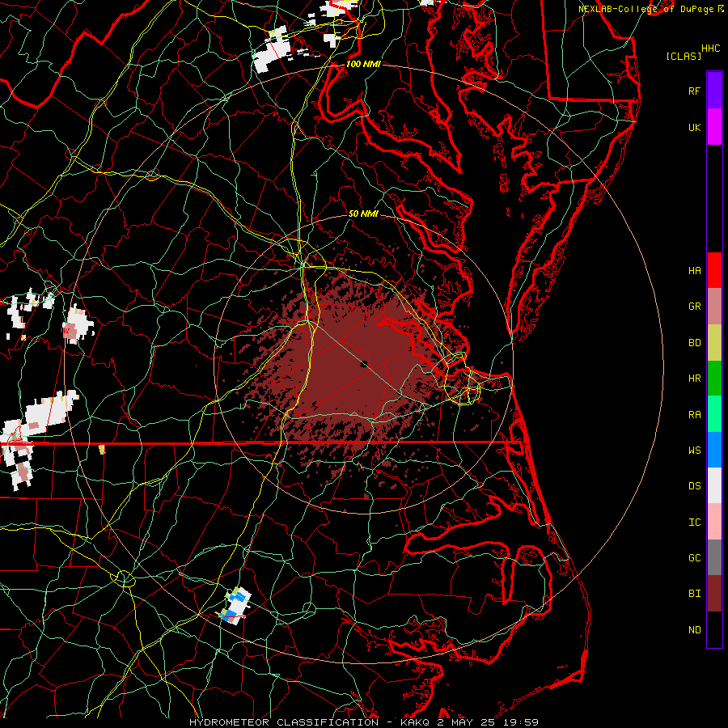Viewport: 728px width, 728px height.
Task: Pick the RA light green swatch
Action: [x=714, y=414]
